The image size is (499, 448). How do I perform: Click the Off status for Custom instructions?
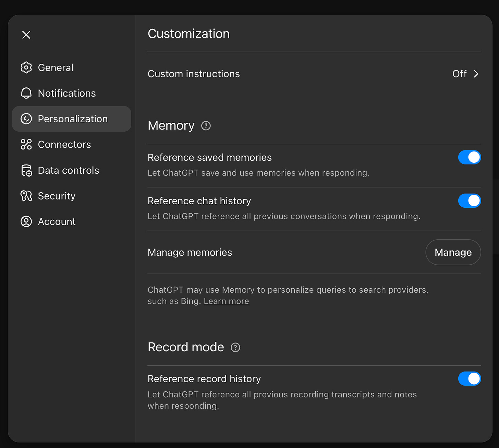click(x=460, y=74)
